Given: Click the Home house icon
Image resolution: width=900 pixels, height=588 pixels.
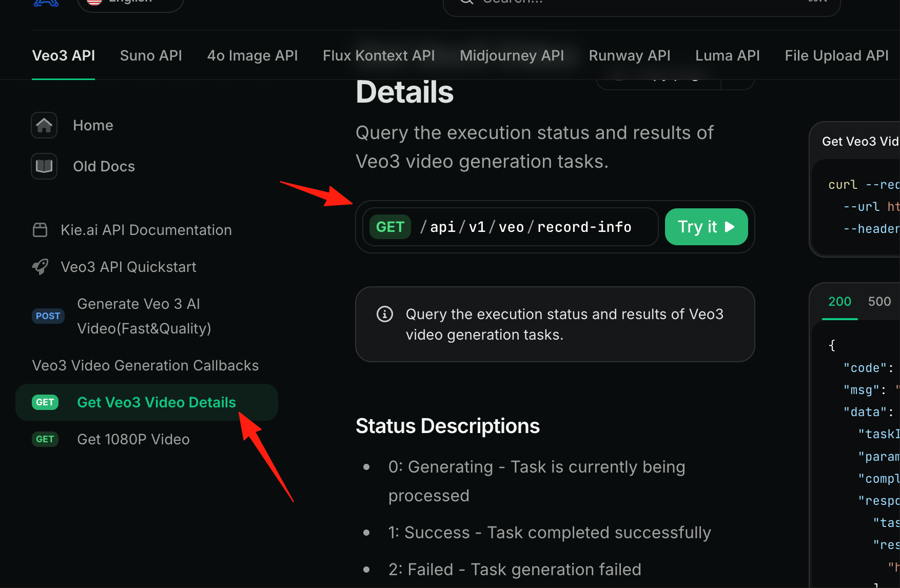Looking at the screenshot, I should pos(44,125).
